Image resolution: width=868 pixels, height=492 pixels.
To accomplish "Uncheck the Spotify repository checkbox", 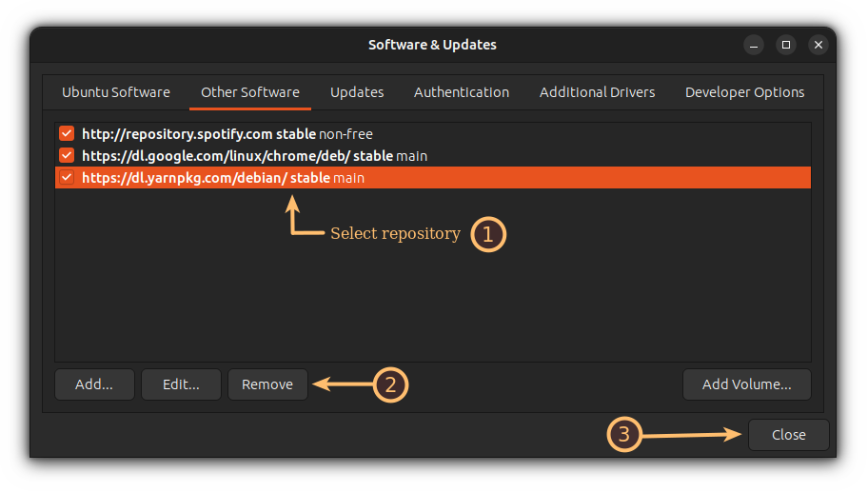I will point(67,134).
